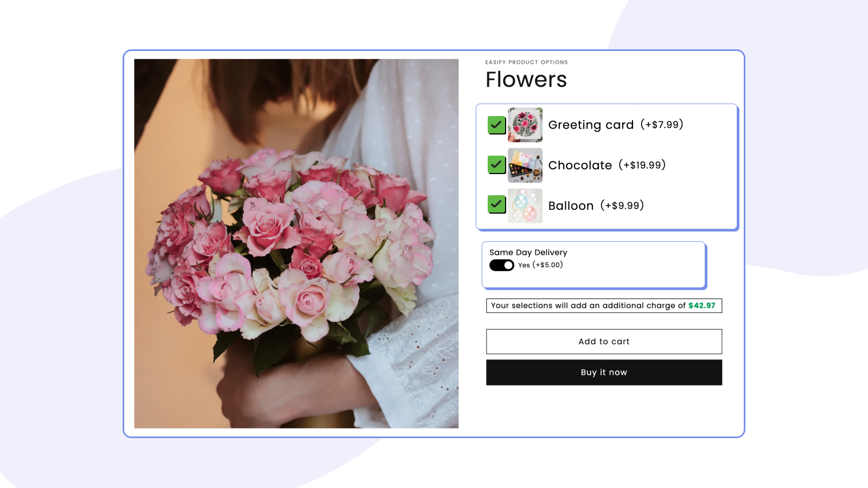Uncheck the Chocolate add-on checkbox
This screenshot has height=488, width=868.
pos(496,164)
